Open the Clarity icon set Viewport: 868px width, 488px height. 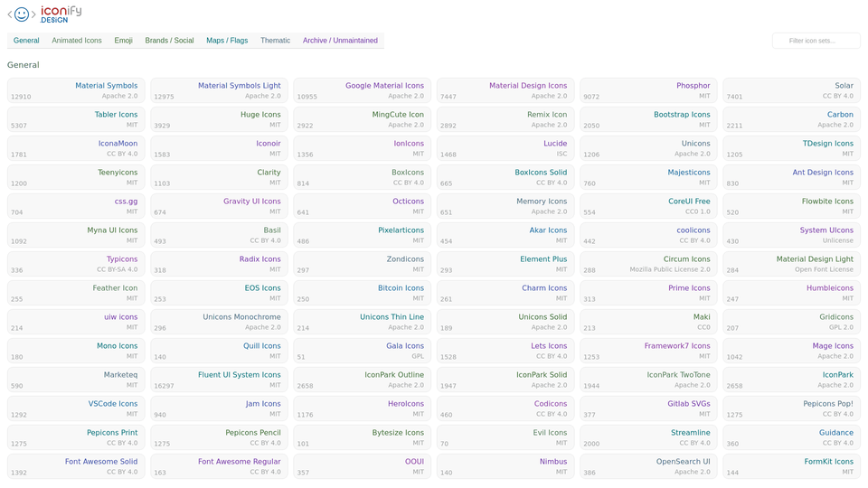(219, 177)
